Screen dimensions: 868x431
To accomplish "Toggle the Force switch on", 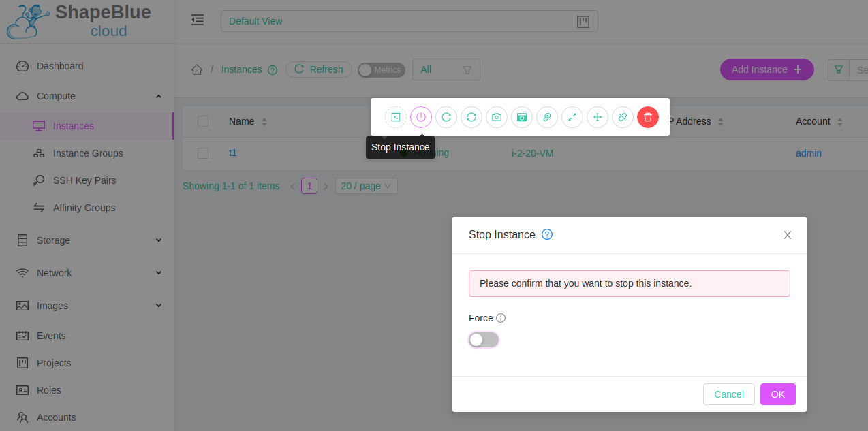I will pos(484,340).
